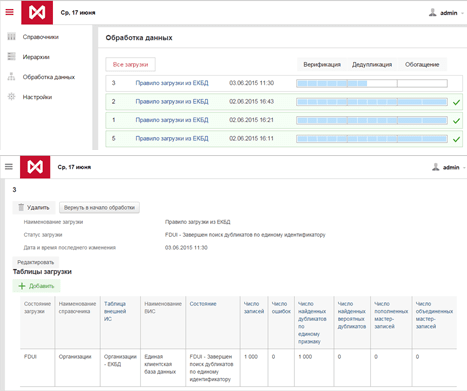This screenshot has height=391, width=467.
Task: Expand the admin dropdown arrow in top window
Action: click(x=463, y=13)
